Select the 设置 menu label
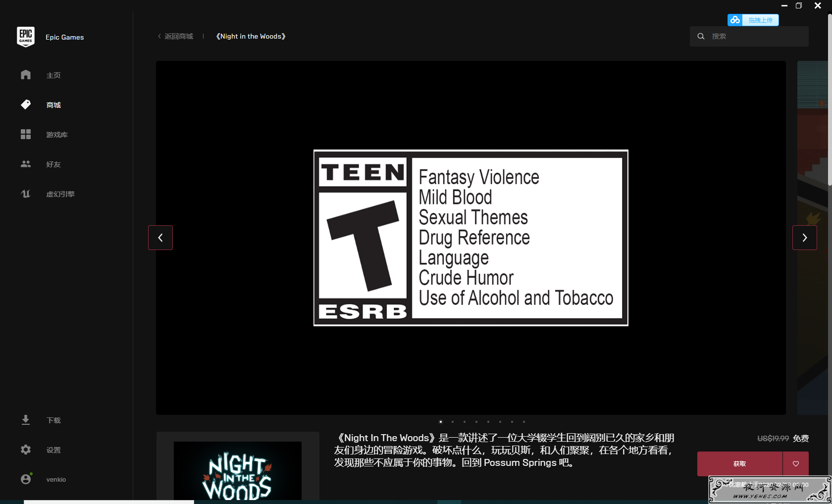 click(x=53, y=450)
